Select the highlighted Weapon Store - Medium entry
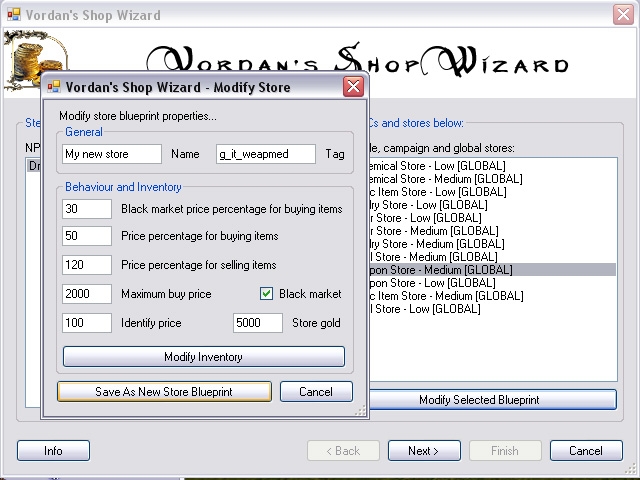The width and height of the screenshot is (640, 480). [442, 270]
